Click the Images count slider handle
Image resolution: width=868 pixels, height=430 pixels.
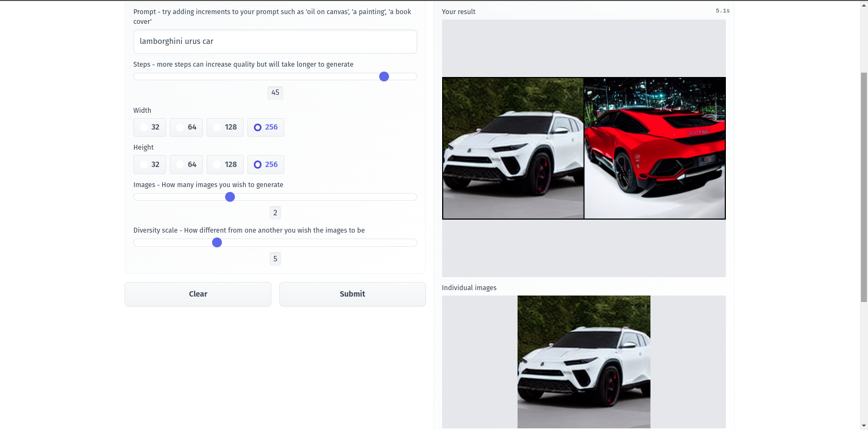click(230, 197)
